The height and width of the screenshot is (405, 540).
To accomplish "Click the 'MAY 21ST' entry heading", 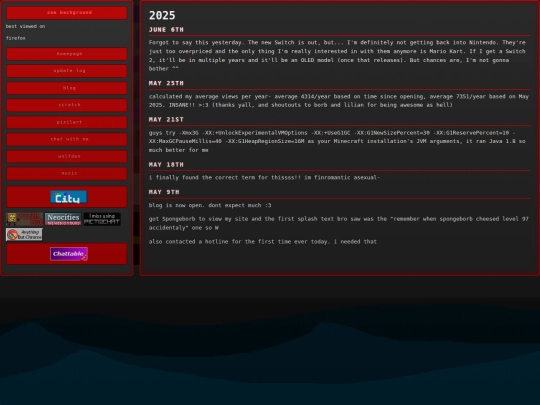I will coord(166,120).
